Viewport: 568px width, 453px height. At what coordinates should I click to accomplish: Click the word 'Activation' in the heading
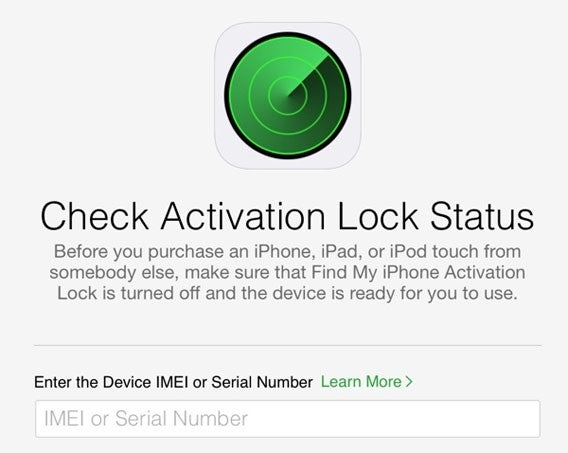tap(243, 216)
